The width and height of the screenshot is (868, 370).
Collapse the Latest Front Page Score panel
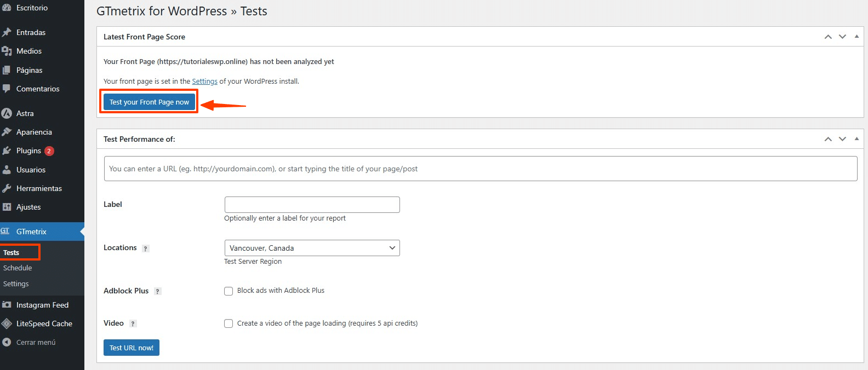pyautogui.click(x=856, y=37)
